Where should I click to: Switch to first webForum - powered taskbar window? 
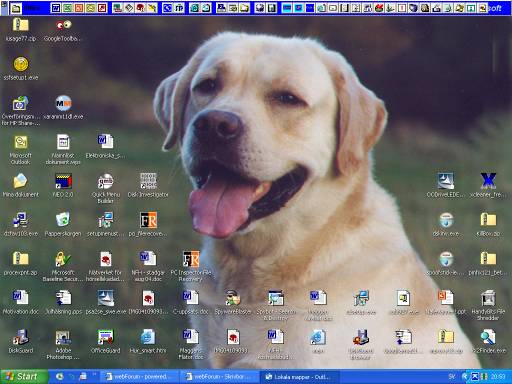pos(139,377)
